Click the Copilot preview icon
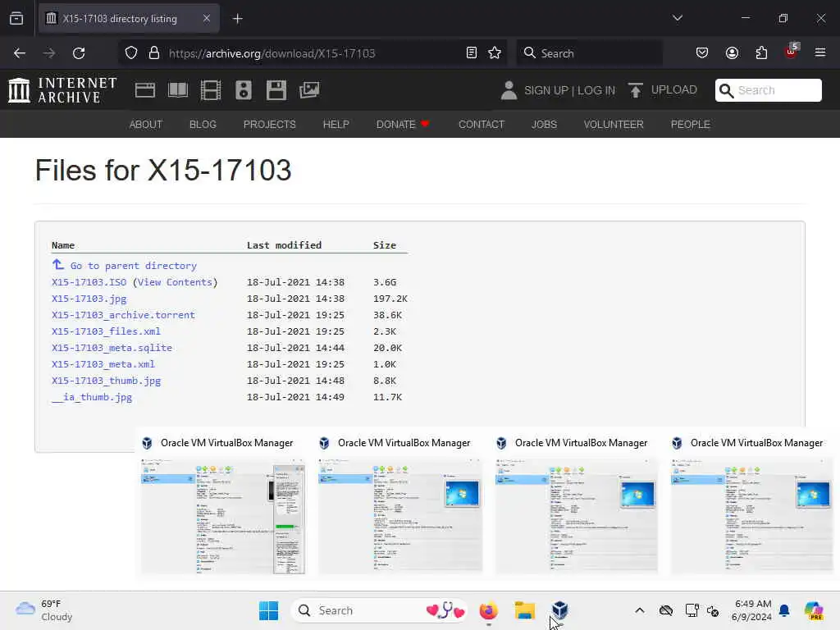 pyautogui.click(x=814, y=610)
